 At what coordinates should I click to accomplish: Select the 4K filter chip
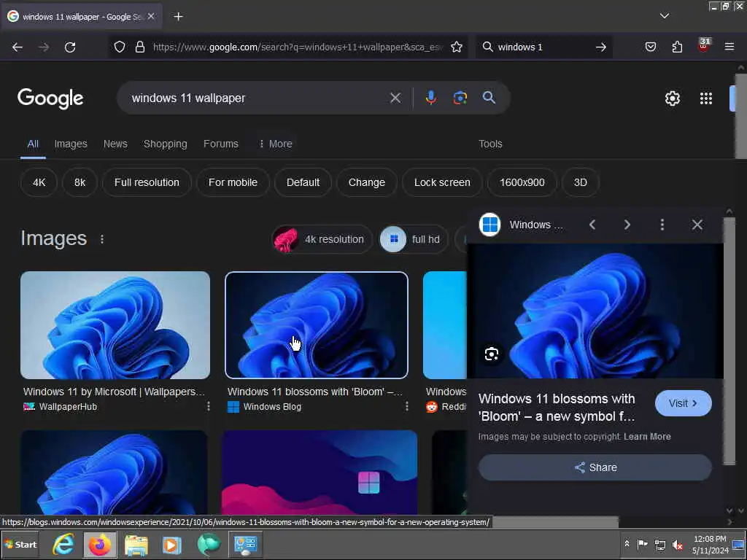(39, 182)
